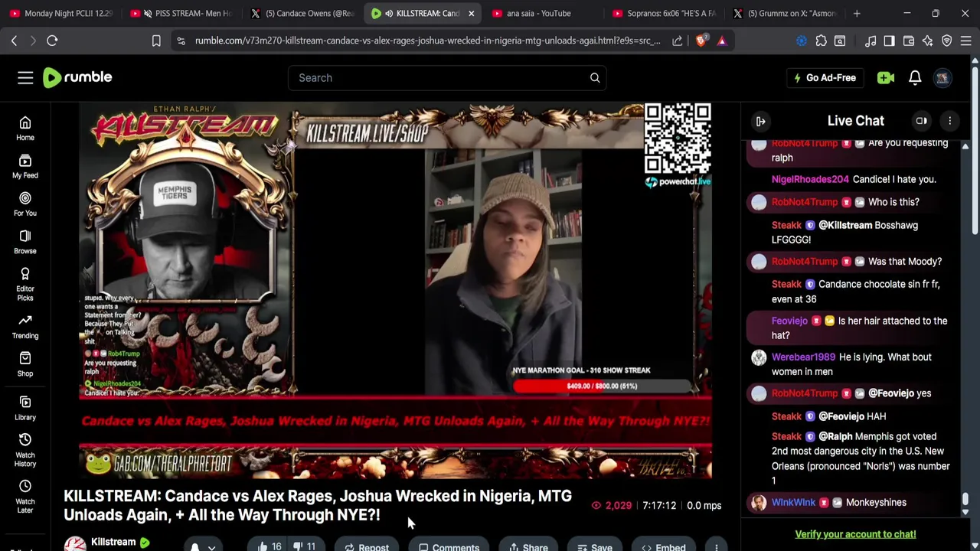Toggle the browser sidebar panel
The height and width of the screenshot is (551, 980).
point(889,41)
